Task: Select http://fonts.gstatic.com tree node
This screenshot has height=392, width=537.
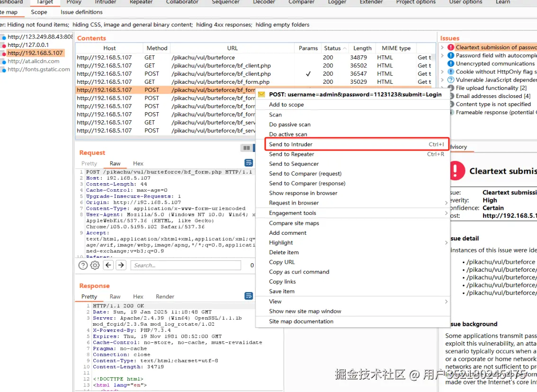Action: point(39,69)
